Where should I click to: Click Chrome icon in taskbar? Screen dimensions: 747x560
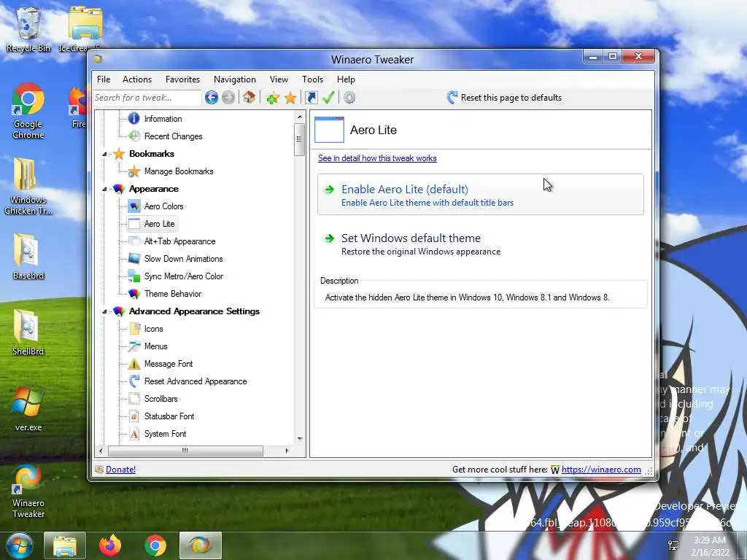pos(155,545)
